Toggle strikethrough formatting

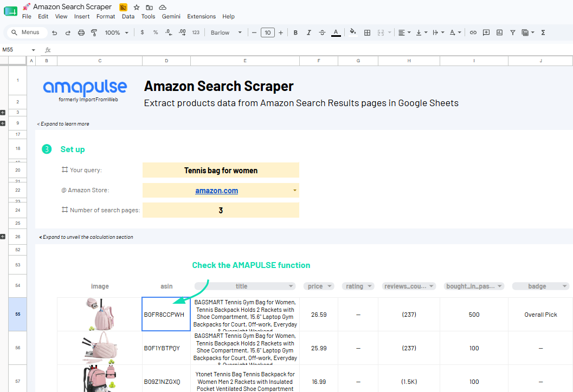click(x=322, y=32)
